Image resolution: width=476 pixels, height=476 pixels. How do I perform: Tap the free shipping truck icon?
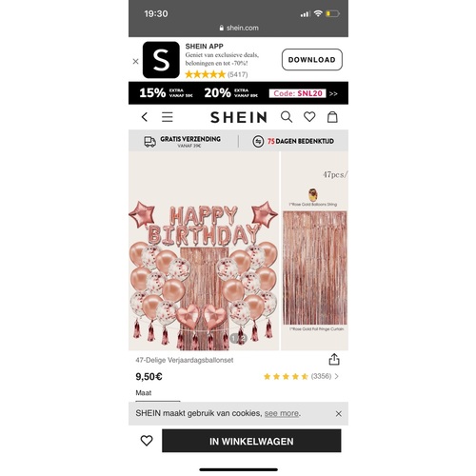(x=149, y=142)
